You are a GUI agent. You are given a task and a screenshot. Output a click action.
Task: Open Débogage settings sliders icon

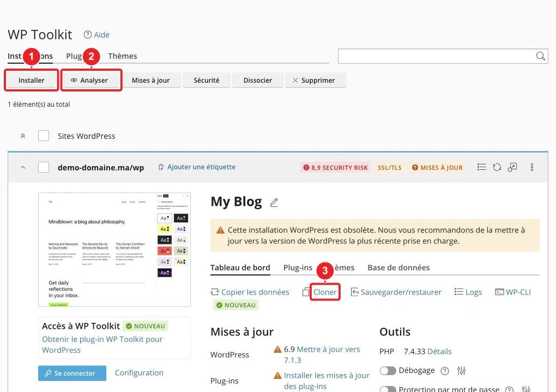click(461, 371)
